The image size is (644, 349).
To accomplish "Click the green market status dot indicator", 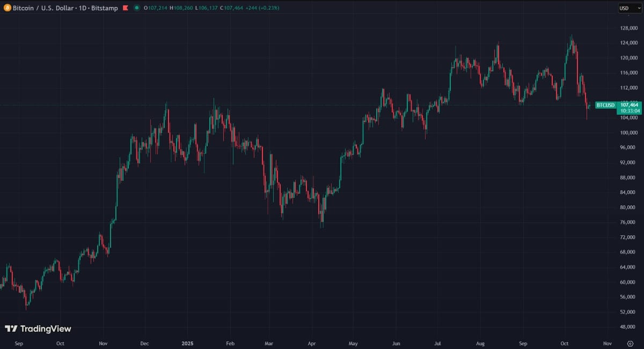I will click(x=137, y=8).
